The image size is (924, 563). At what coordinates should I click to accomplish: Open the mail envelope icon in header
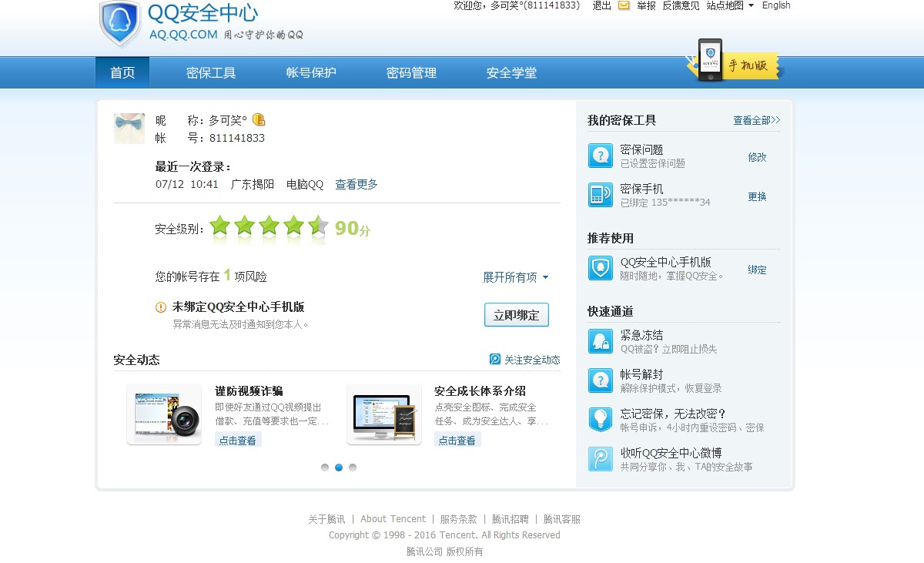624,5
